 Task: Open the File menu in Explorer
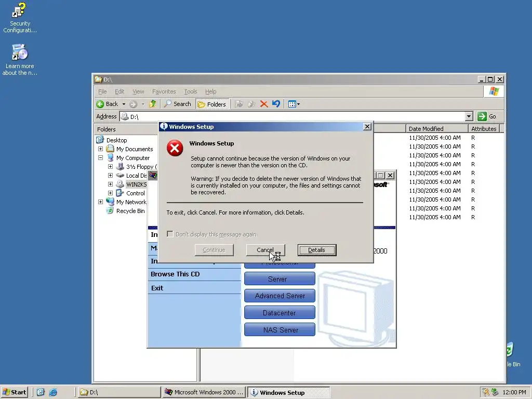tap(102, 91)
